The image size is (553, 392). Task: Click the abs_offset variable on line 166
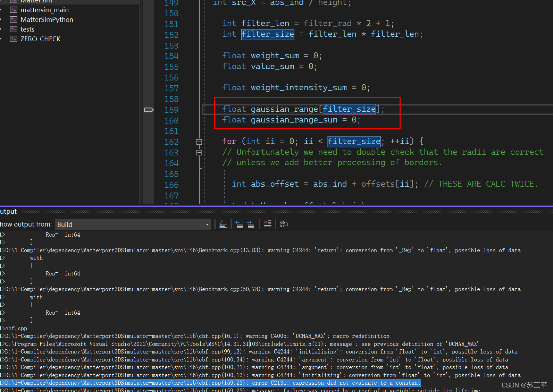click(x=275, y=184)
